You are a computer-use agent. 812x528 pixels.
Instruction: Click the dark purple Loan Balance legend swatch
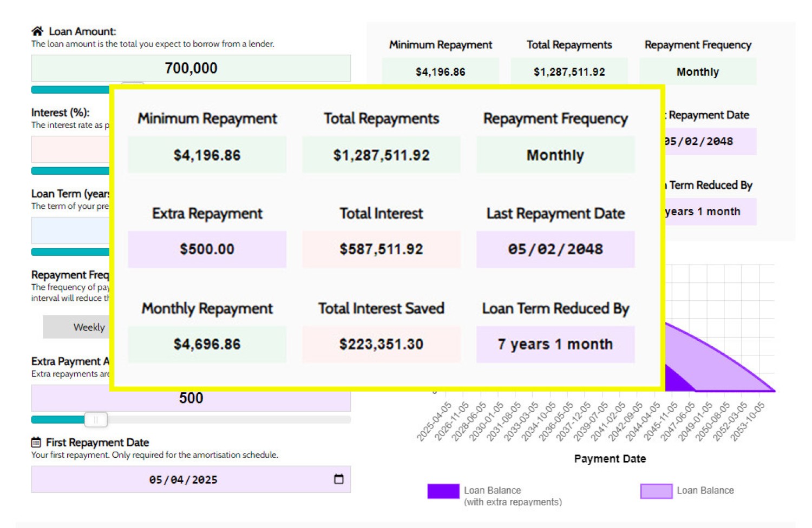tap(443, 491)
